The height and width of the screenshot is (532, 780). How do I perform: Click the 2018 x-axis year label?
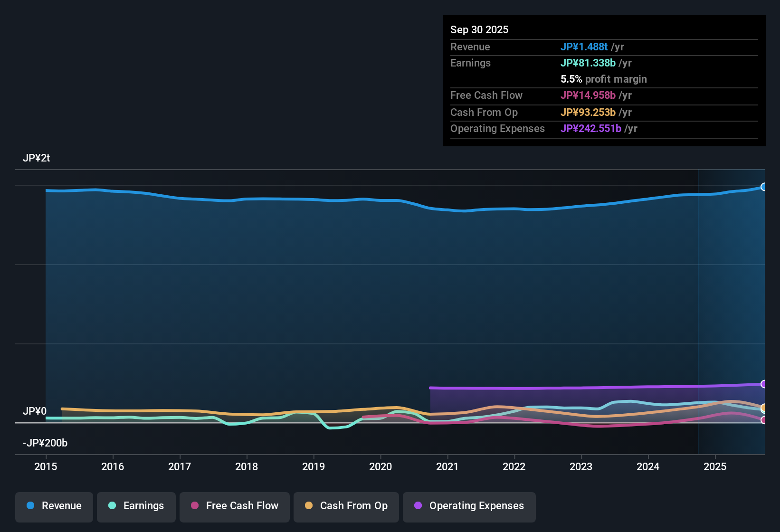(x=247, y=466)
